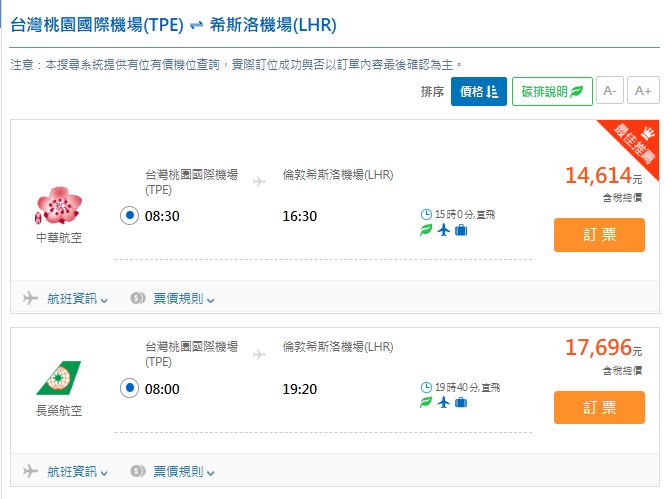
Task: Click the green leaf icon on EVA Air flight
Action: [427, 402]
